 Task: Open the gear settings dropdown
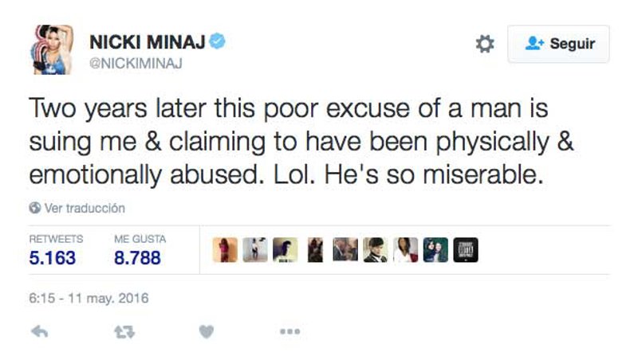pos(485,44)
